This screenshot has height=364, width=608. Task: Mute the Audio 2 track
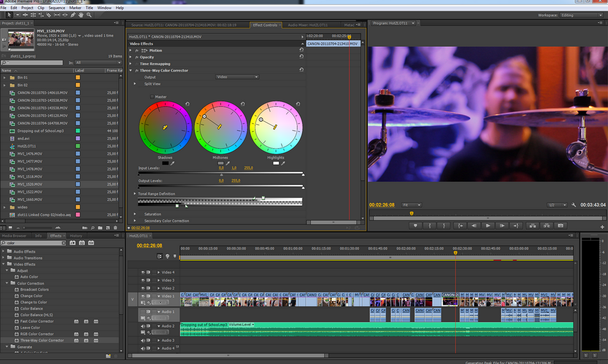click(x=143, y=326)
